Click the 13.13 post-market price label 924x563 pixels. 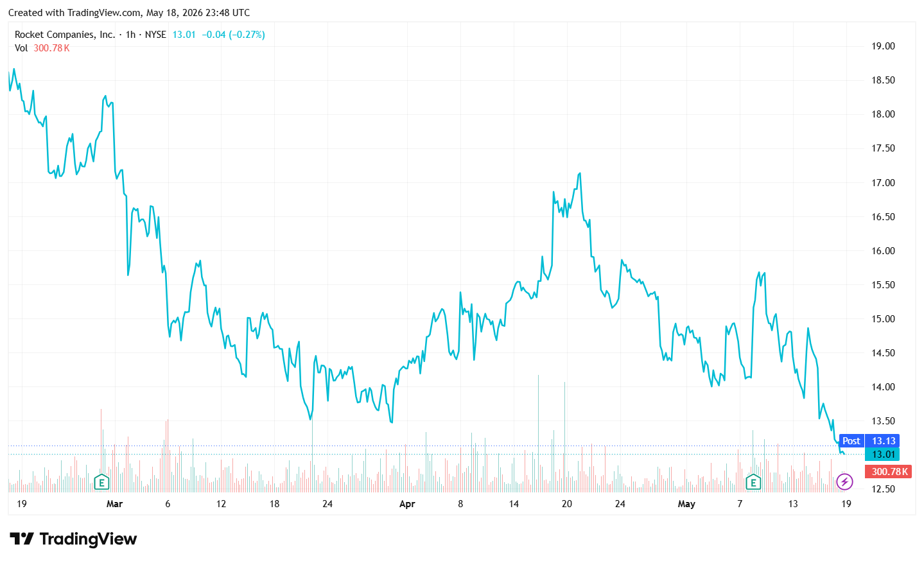(883, 441)
